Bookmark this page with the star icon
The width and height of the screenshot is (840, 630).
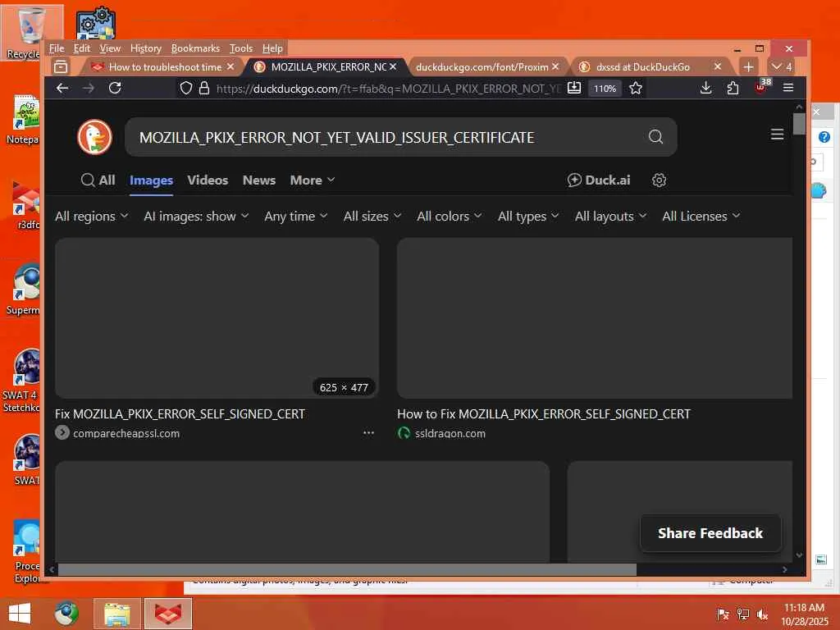(636, 89)
